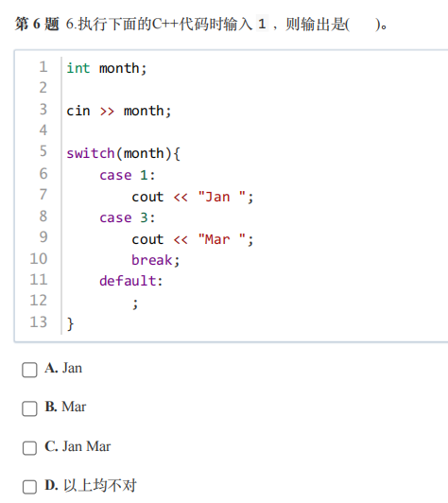Click the code line 'cin >> month;'
The width and height of the screenshot is (448, 503).
tap(119, 111)
